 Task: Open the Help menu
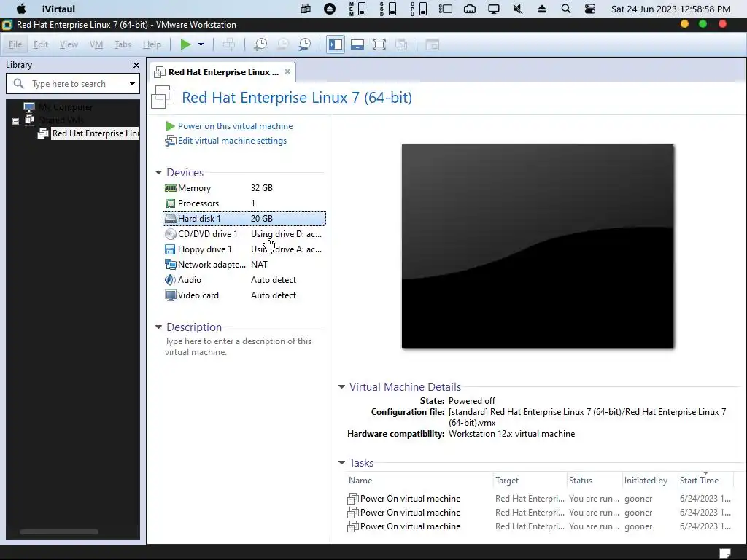(x=152, y=44)
